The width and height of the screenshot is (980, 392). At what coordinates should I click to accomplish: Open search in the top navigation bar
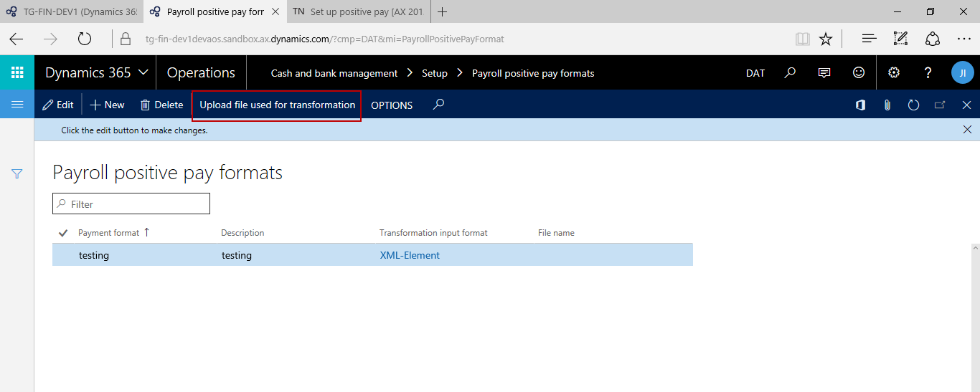point(790,72)
